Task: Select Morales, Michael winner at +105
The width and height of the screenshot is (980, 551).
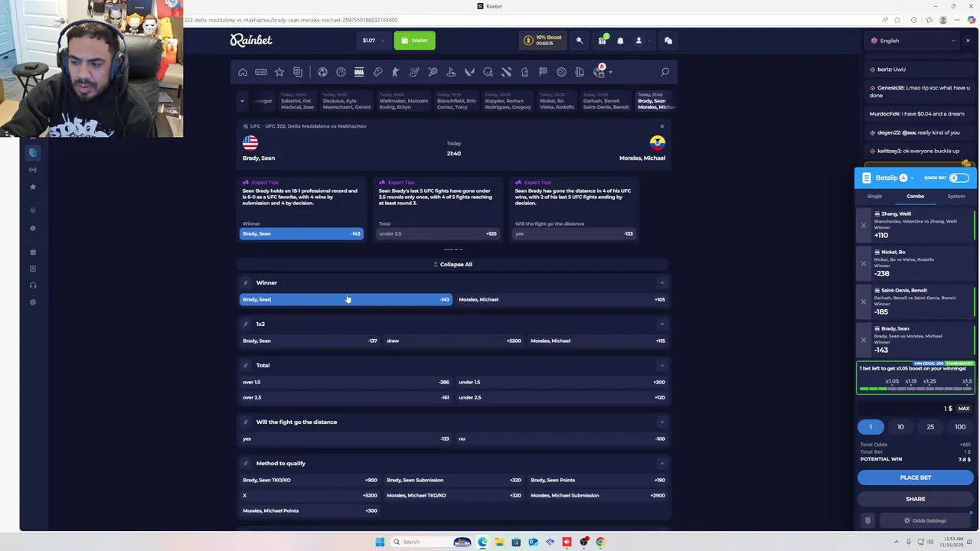Action: click(562, 299)
